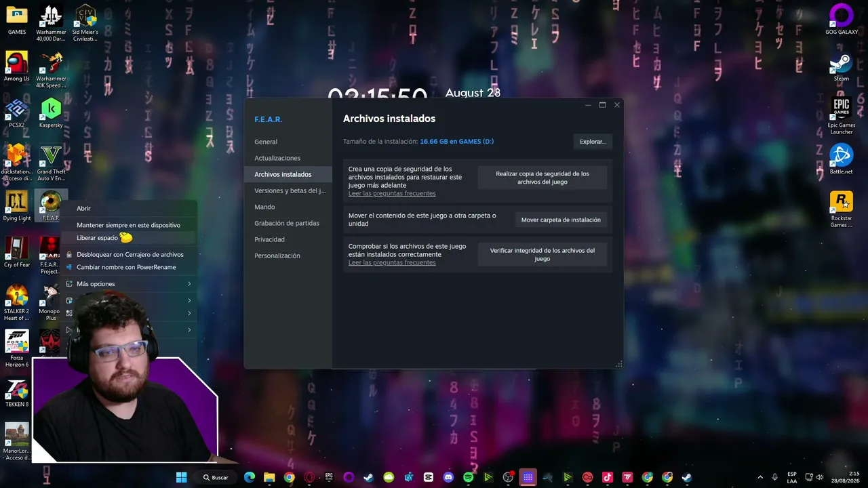
Task: Click the Explorar button
Action: click(x=593, y=142)
